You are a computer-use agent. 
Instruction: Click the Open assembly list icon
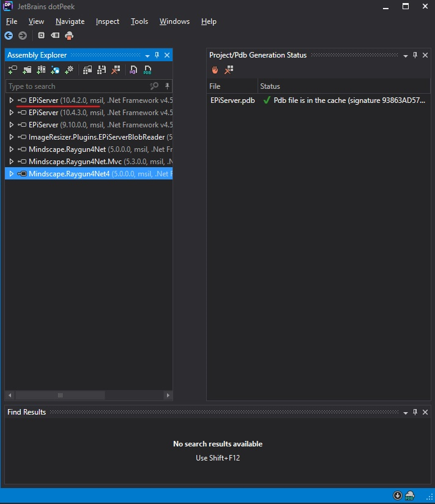[87, 70]
